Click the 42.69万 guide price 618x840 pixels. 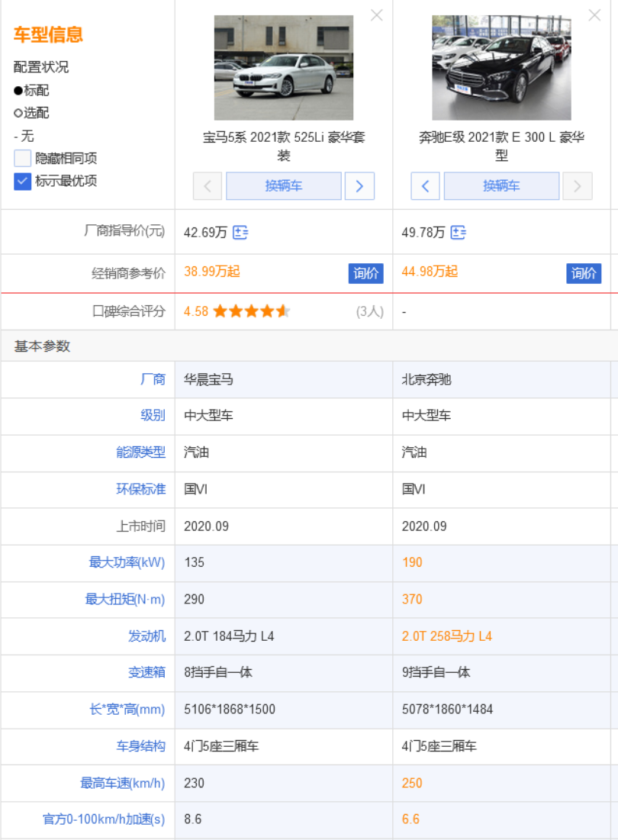coord(206,233)
